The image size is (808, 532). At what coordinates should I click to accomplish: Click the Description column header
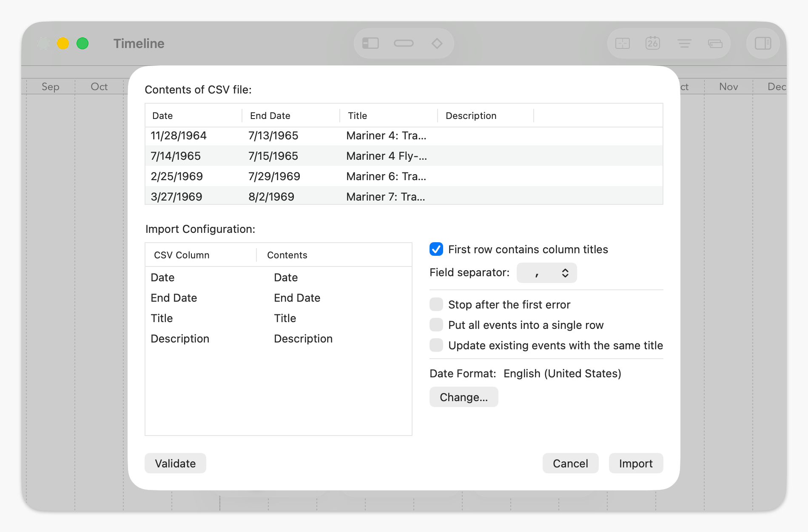click(471, 115)
